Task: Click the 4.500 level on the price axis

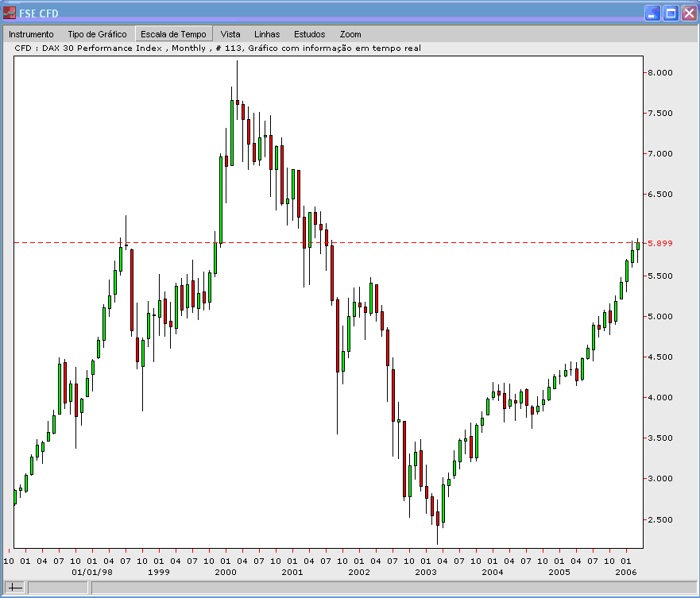Action: click(658, 358)
